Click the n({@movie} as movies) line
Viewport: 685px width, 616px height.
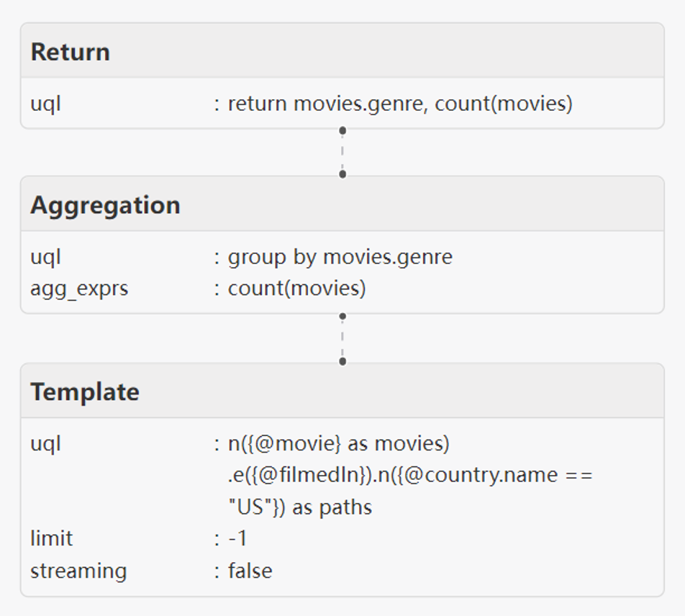click(339, 443)
